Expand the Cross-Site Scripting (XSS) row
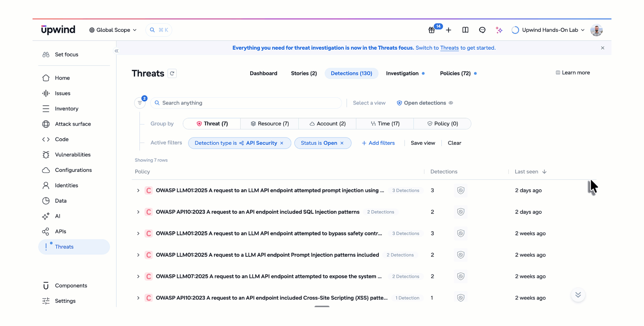Image resolution: width=644 pixels, height=326 pixels. pyautogui.click(x=138, y=298)
